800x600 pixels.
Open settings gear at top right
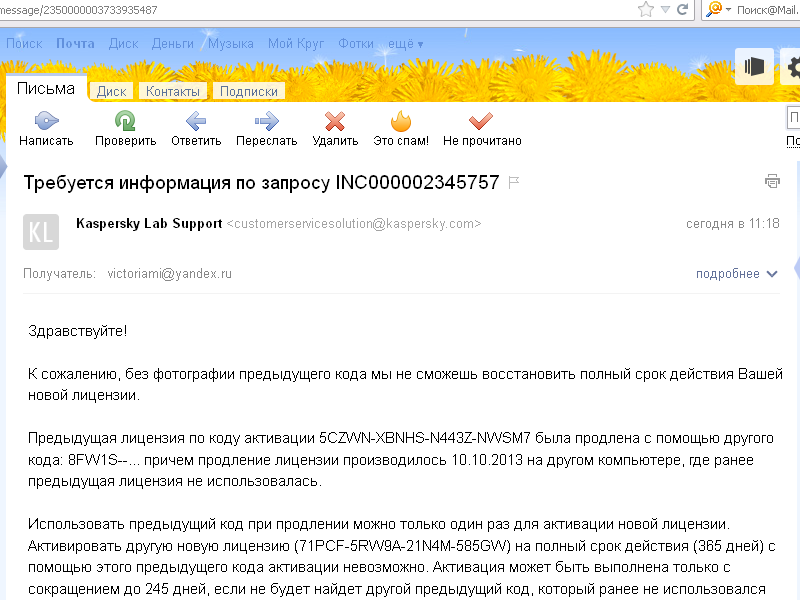(x=792, y=66)
